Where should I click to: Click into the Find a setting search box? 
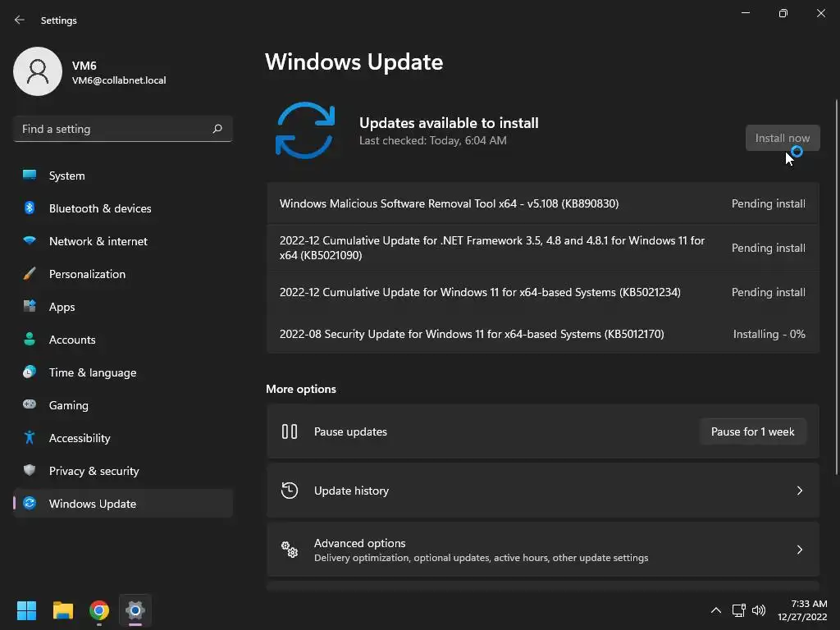(x=123, y=129)
